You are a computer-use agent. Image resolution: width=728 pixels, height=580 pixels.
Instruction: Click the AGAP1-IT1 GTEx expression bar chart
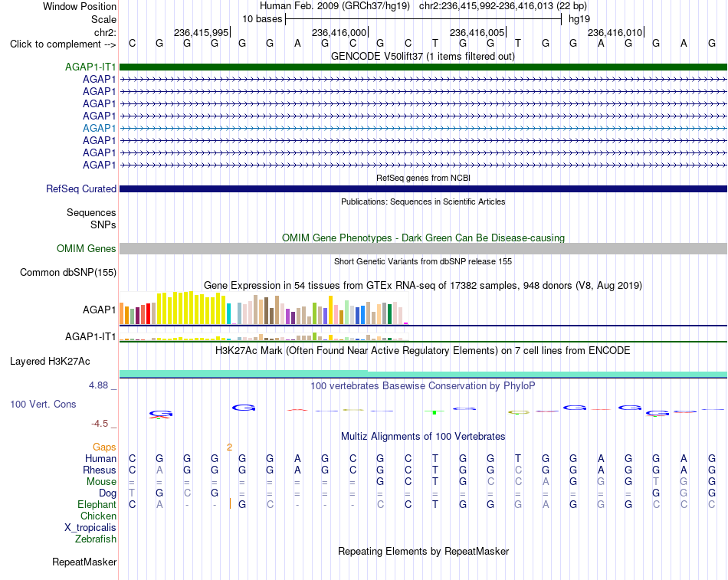(264, 336)
